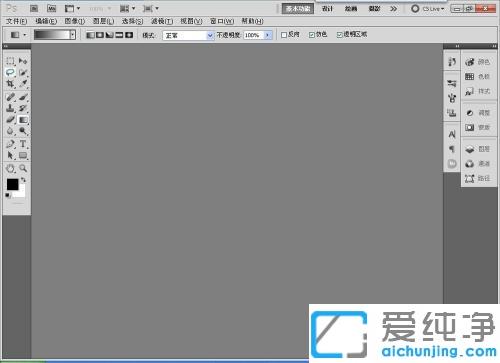Open the 图像(I) menu
Image resolution: width=500 pixels, height=363 pixels.
point(75,21)
